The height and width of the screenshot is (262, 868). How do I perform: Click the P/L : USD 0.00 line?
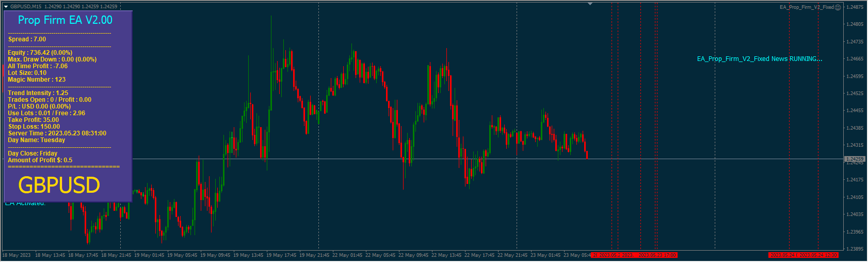[39, 106]
